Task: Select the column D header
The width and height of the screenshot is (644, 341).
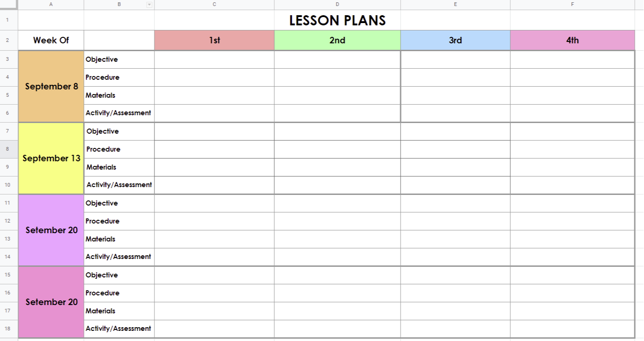Action: pyautogui.click(x=337, y=5)
